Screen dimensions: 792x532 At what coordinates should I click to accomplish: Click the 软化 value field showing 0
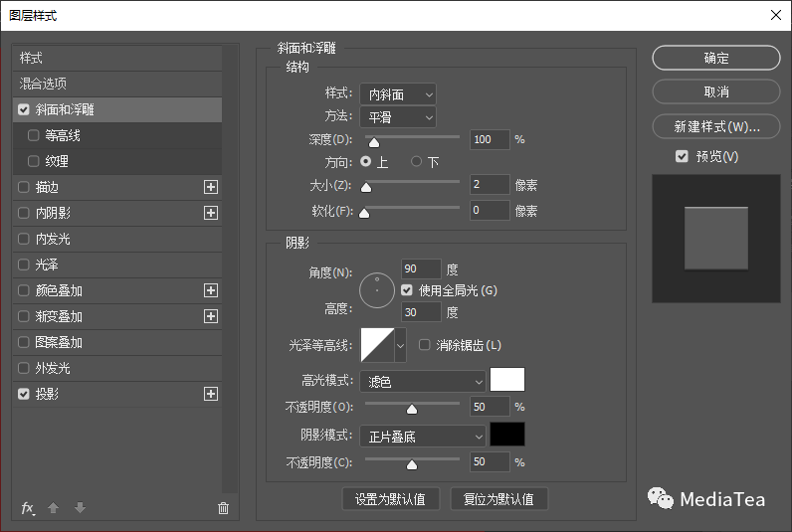click(x=490, y=210)
